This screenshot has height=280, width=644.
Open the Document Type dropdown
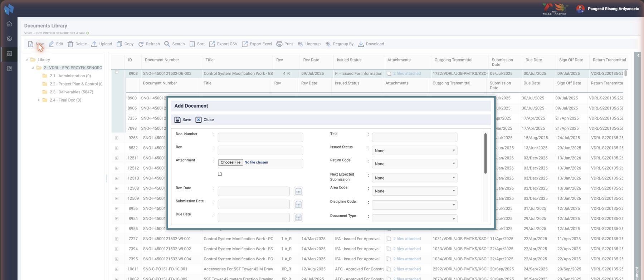point(414,218)
